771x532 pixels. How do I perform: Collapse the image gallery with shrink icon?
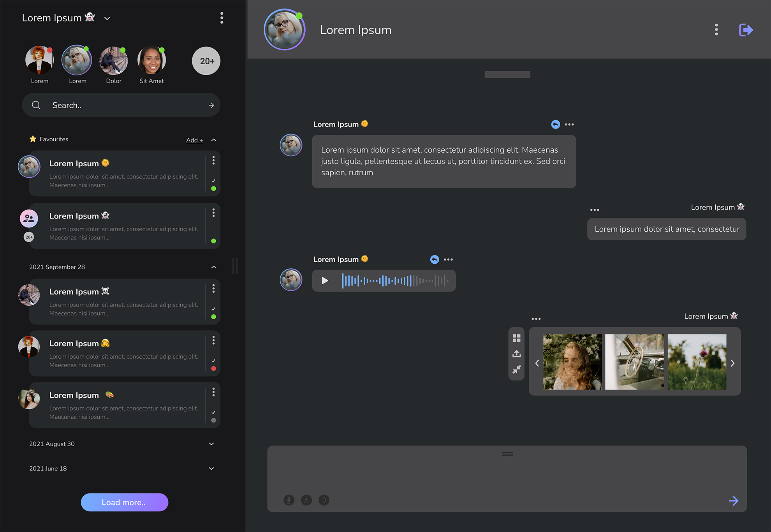[516, 369]
